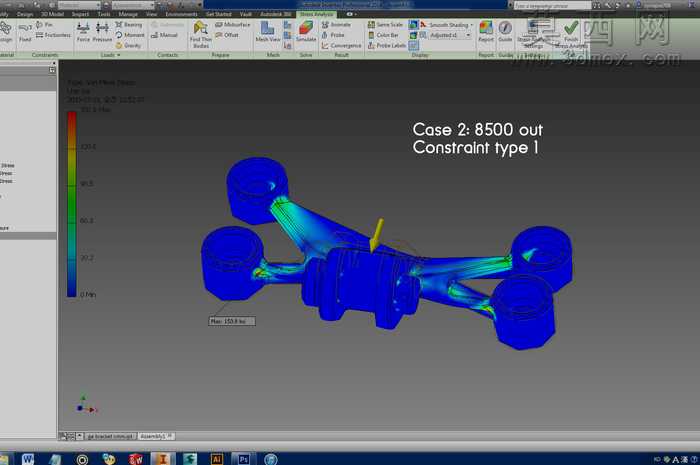
Task: Open Convergence plot
Action: (341, 46)
